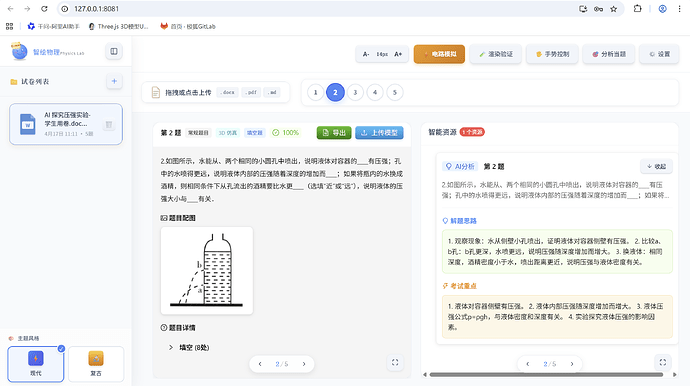Image resolution: width=690 pixels, height=386 pixels.
Task: Decrease font size with A-
Action: coord(366,54)
